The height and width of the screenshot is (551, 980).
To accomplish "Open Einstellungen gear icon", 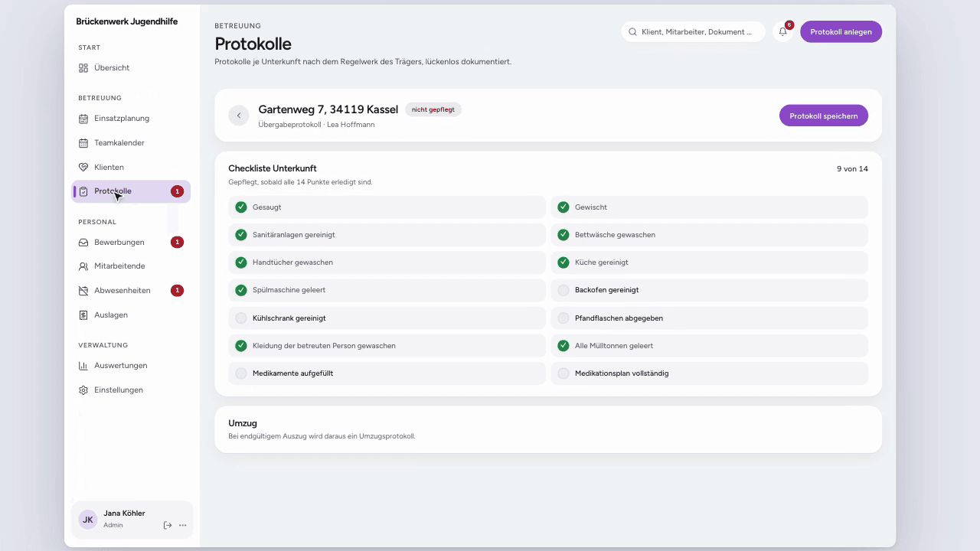I will click(x=83, y=390).
